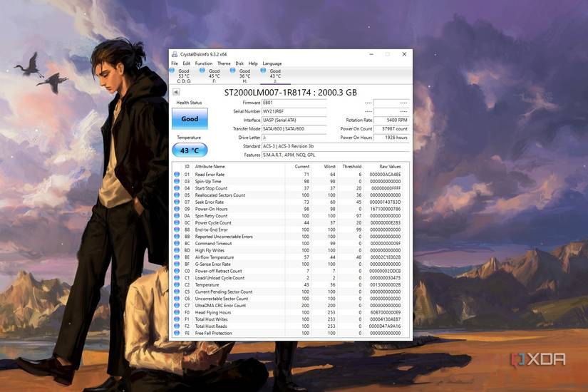Click the disk title ST2000LM007-1R8174

coord(291,92)
